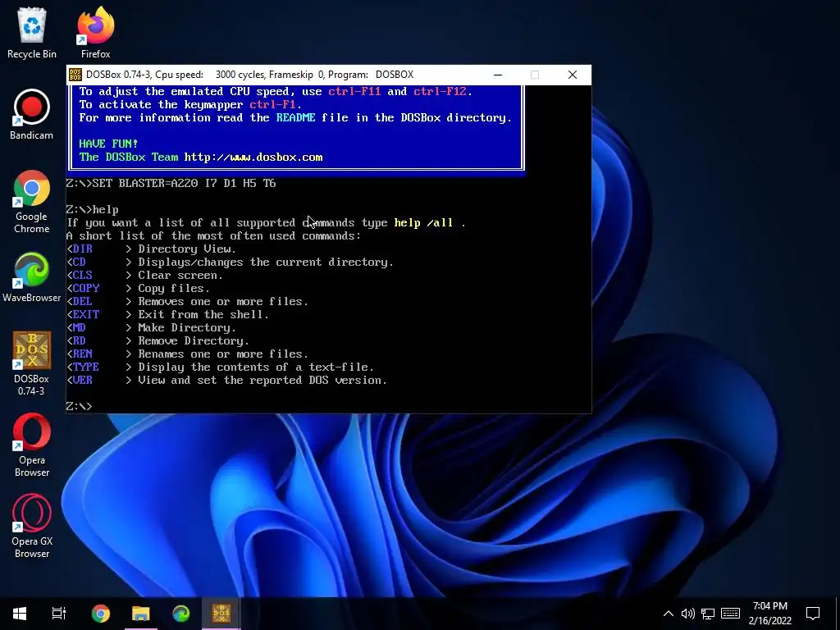Click 'Clear screen.' description text
The height and width of the screenshot is (630, 840).
[x=180, y=275]
